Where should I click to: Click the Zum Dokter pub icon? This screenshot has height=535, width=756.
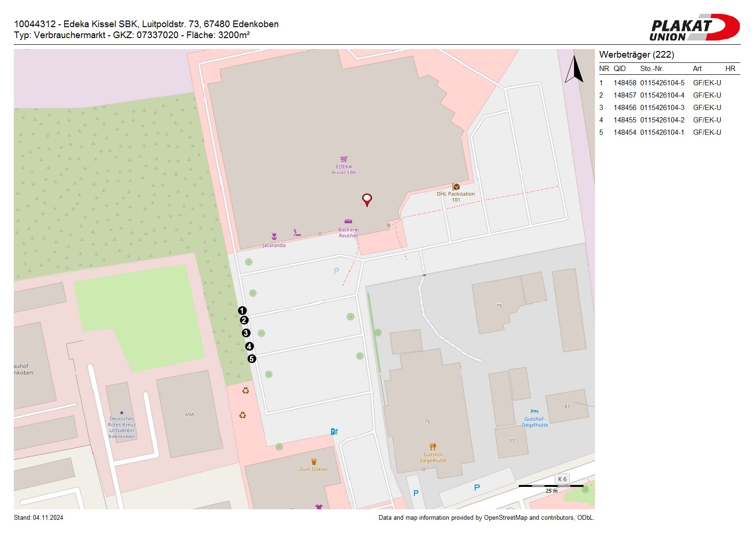pyautogui.click(x=313, y=462)
